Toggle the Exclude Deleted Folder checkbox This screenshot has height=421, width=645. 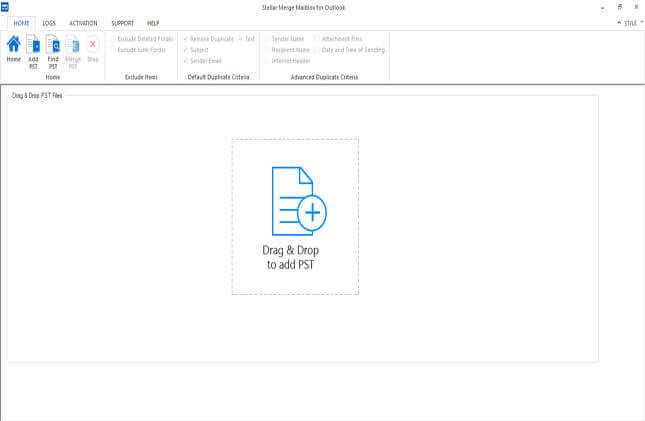click(x=114, y=39)
